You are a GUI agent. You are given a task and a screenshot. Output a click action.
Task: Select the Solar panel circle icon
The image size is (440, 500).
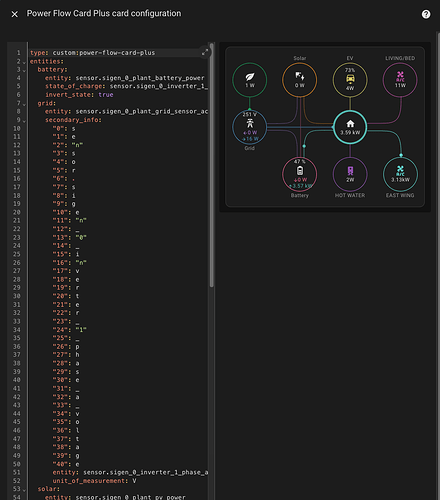[x=300, y=80]
